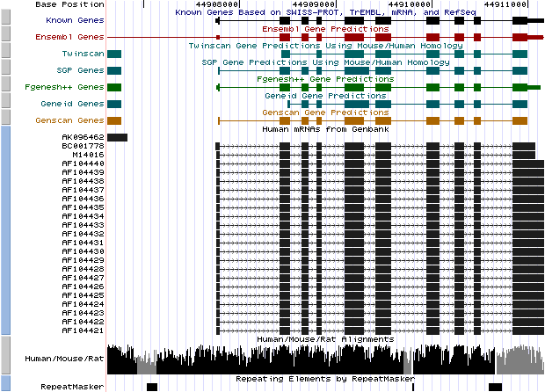Click the gray button beside Known Genes track
This screenshot has width=545, height=392.
tap(4, 18)
